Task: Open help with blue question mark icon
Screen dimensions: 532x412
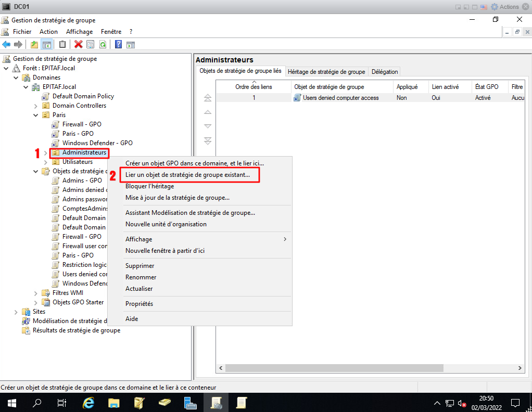Action: point(118,45)
